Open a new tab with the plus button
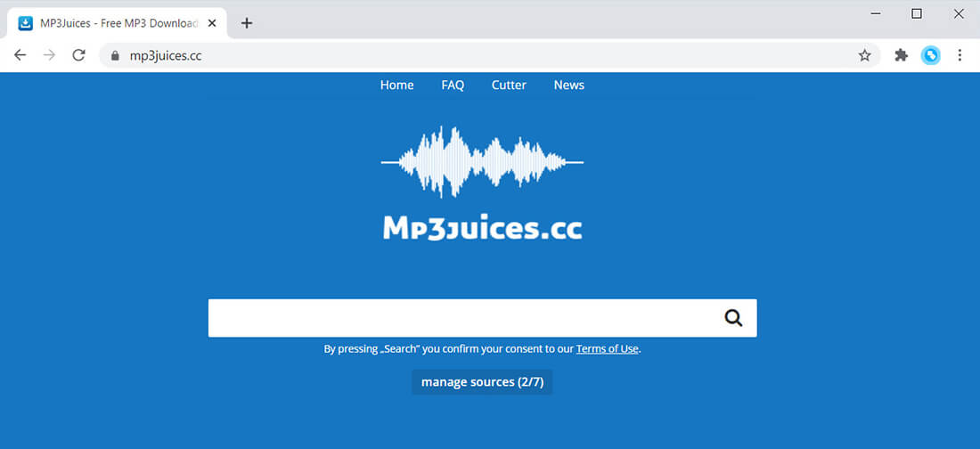The height and width of the screenshot is (449, 980). click(x=247, y=23)
